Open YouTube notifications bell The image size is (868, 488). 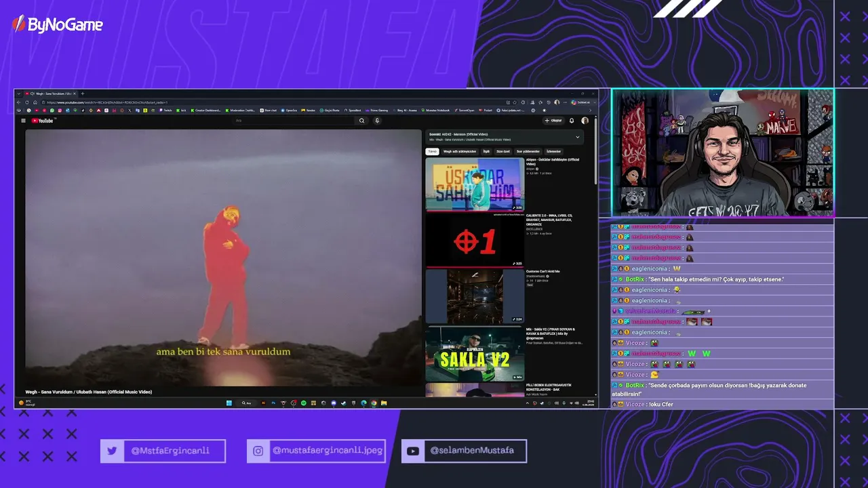(572, 121)
